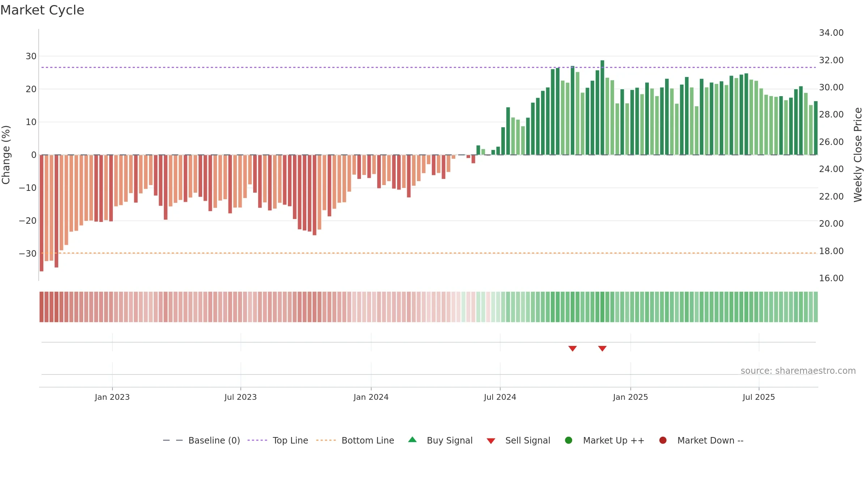
Task: Click the Sell Signal red triangle legend icon
Action: [x=491, y=441]
